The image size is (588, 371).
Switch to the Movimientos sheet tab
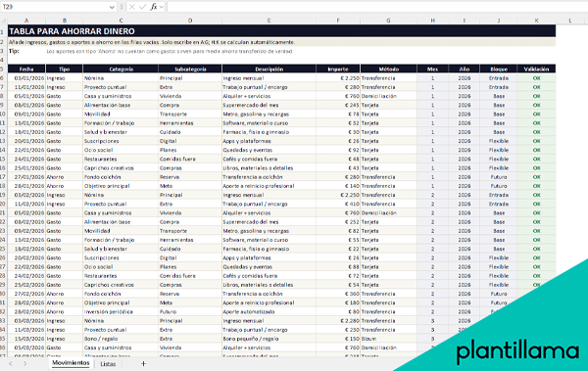tap(71, 363)
